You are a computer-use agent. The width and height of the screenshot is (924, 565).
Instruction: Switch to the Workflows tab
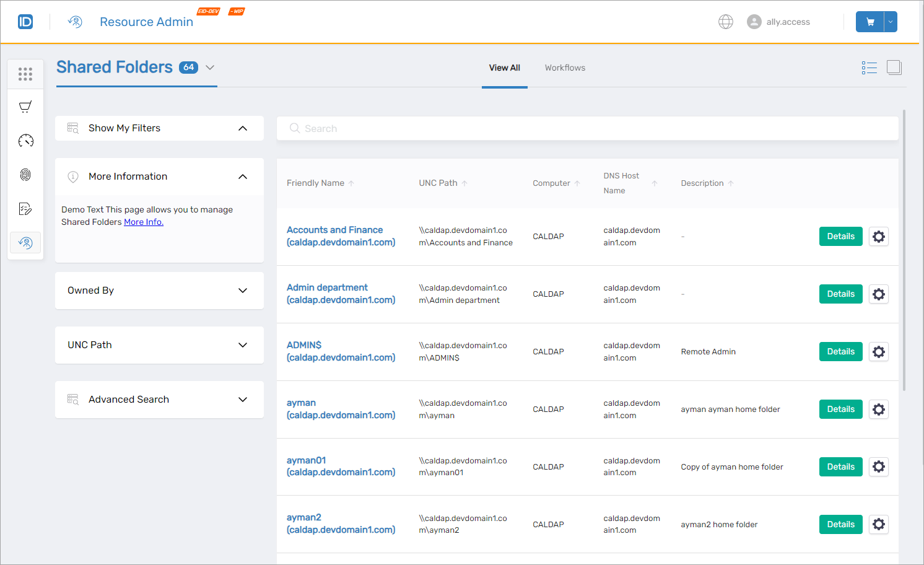pyautogui.click(x=565, y=68)
